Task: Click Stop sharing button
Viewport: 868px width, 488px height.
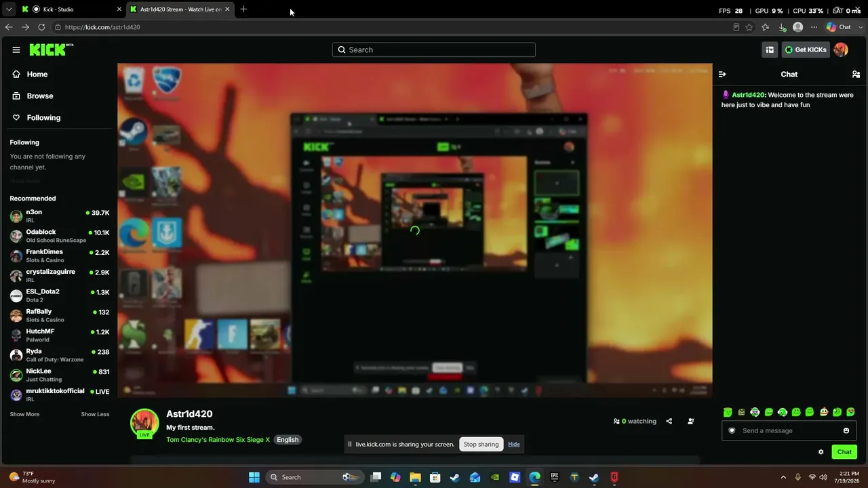Action: pos(481,445)
